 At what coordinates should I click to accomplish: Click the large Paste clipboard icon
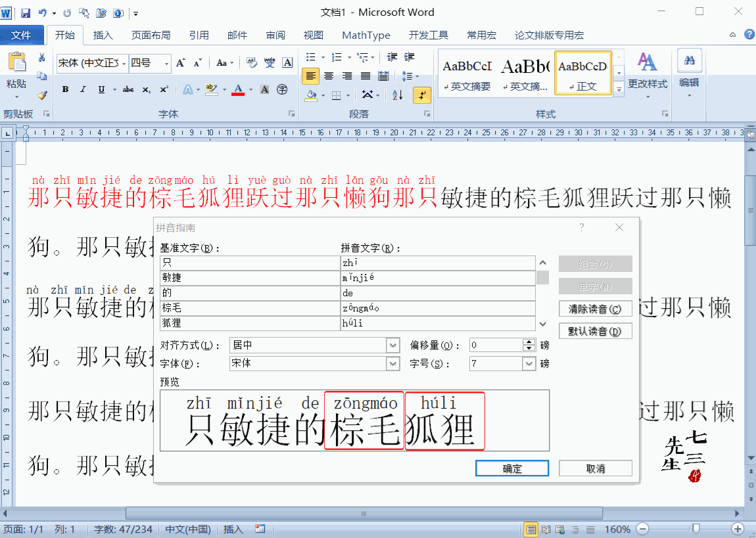pos(17,62)
